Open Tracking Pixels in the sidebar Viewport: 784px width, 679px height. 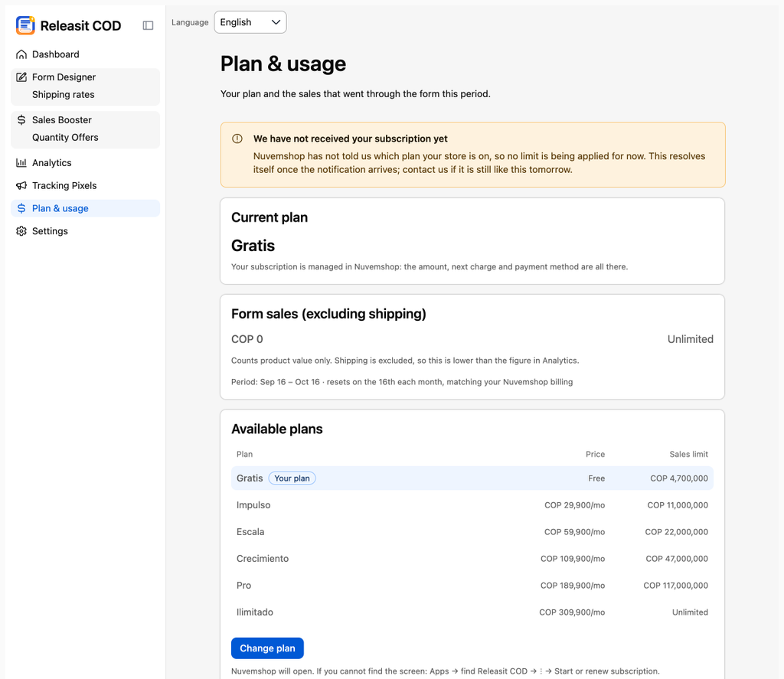tap(85, 185)
